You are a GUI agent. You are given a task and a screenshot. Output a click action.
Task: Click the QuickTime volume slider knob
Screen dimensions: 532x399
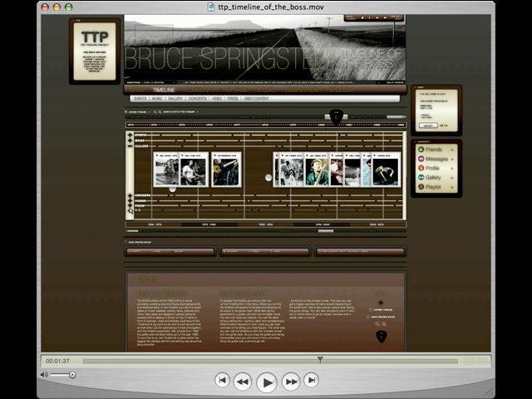72,375
